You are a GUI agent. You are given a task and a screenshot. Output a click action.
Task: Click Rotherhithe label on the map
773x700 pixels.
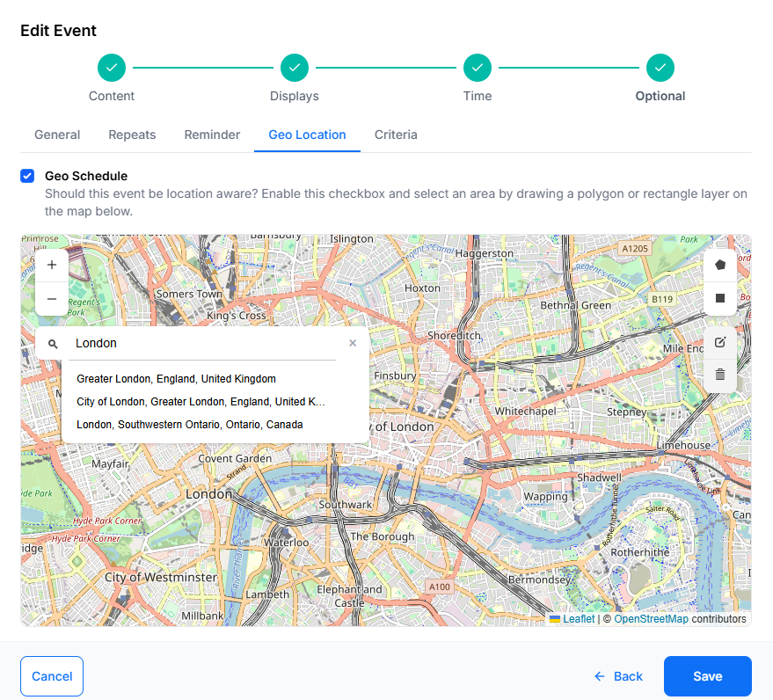(640, 552)
